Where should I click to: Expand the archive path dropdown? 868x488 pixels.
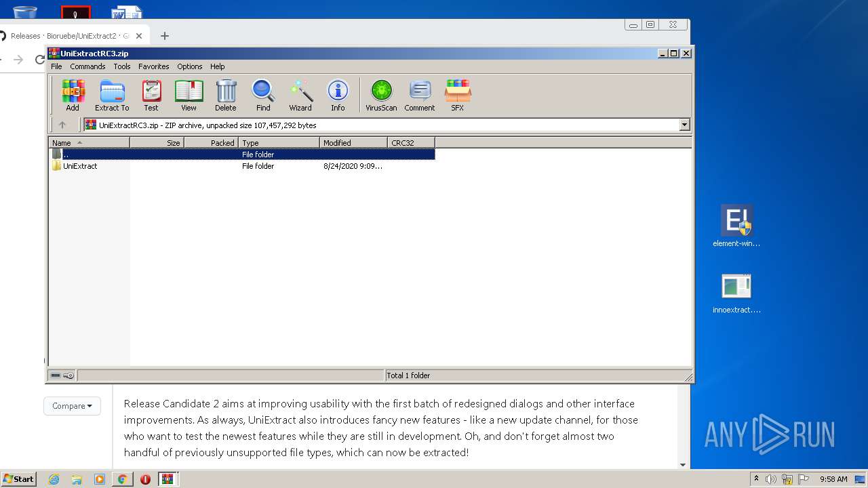684,125
